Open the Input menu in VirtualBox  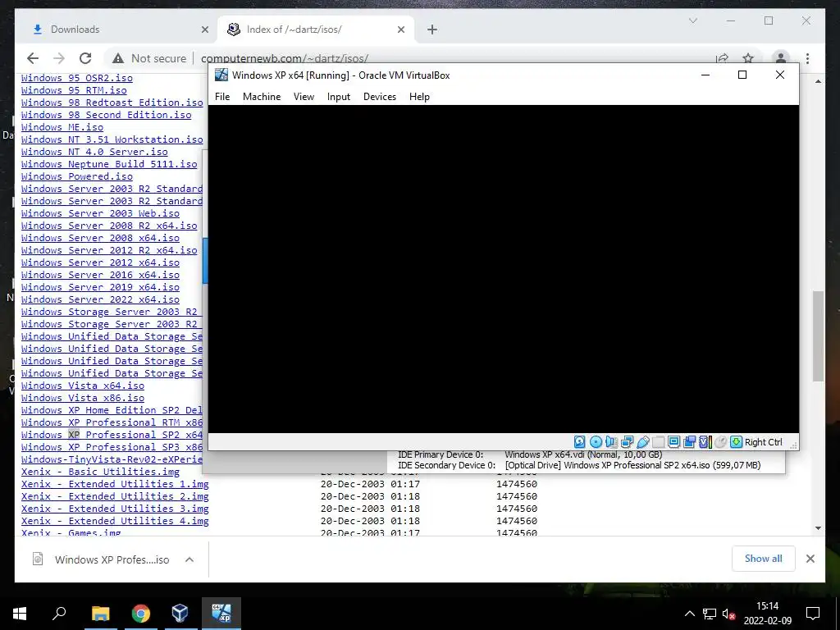[339, 97]
